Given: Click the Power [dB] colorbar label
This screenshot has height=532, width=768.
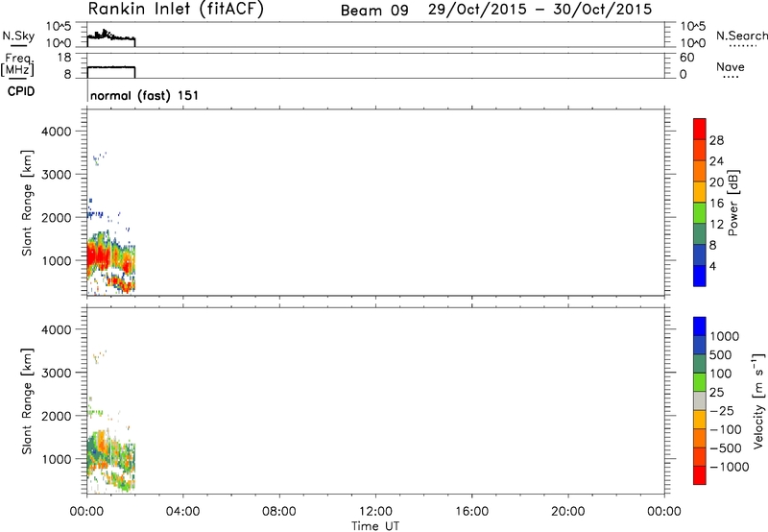Looking at the screenshot, I should 732,203.
